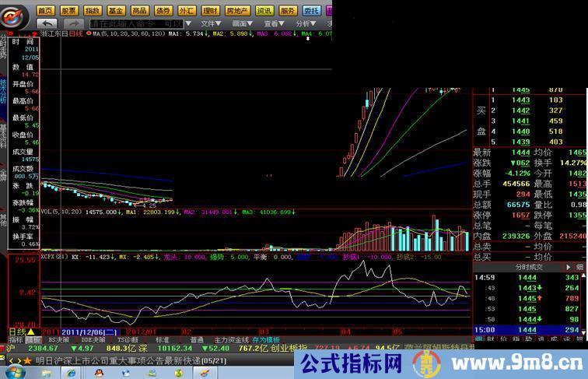Click the 存为模板 save template link

266,340
